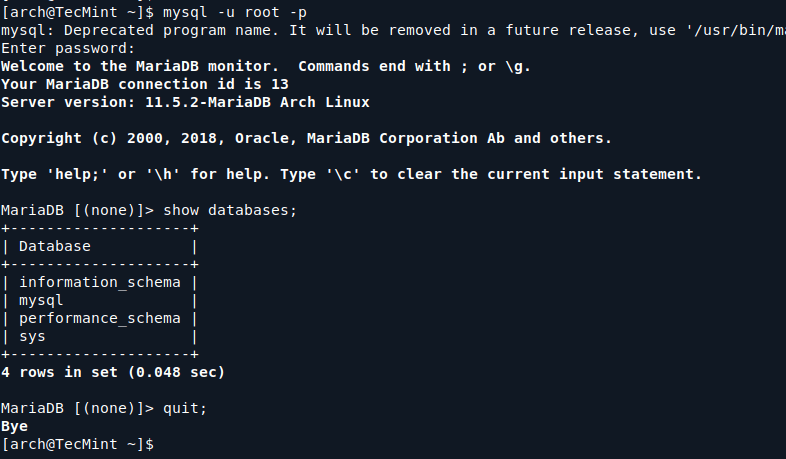Click the 'quit;' command text
Screen dimensions: 786x459
point(185,408)
